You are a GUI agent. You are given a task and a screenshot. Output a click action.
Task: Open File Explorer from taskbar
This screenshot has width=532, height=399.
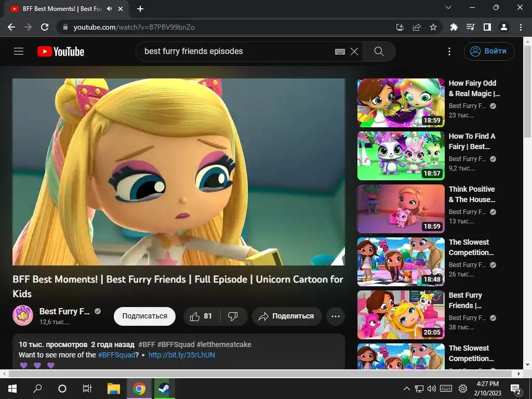(114, 389)
